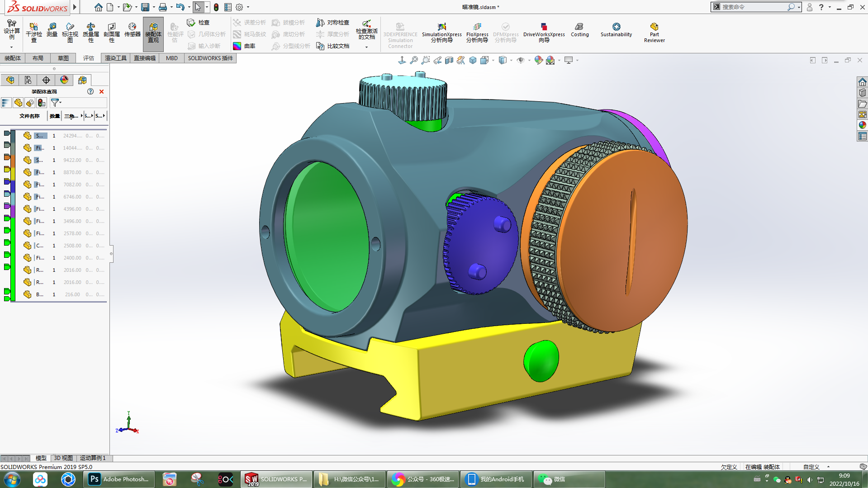868x488 pixels.
Task: Open Compare Documents (比较文档)
Action: click(332, 46)
